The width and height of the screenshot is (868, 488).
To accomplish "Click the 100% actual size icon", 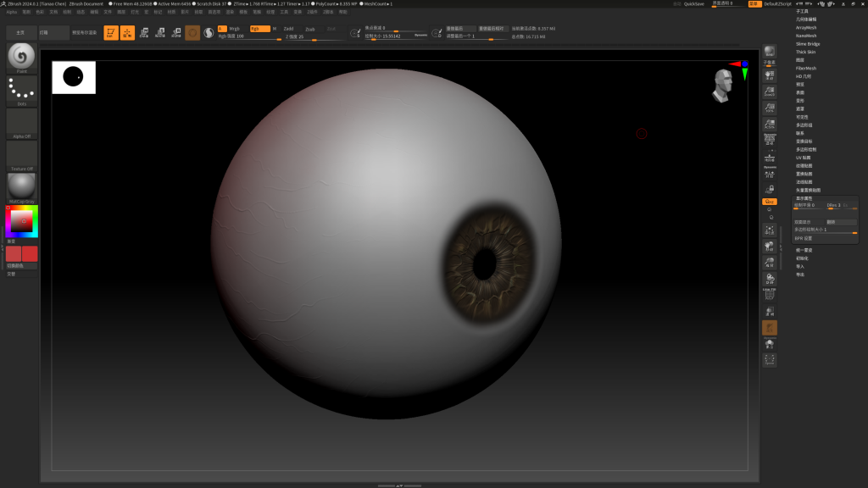I will pos(770,108).
